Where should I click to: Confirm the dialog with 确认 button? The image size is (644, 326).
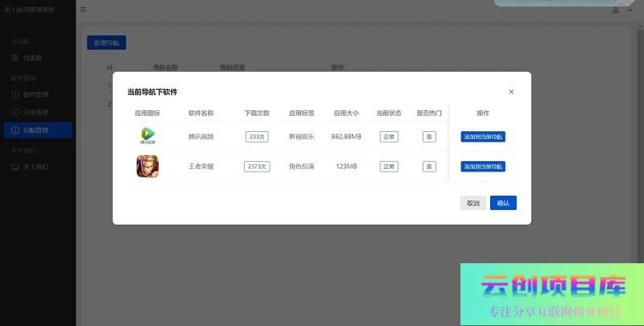point(503,203)
